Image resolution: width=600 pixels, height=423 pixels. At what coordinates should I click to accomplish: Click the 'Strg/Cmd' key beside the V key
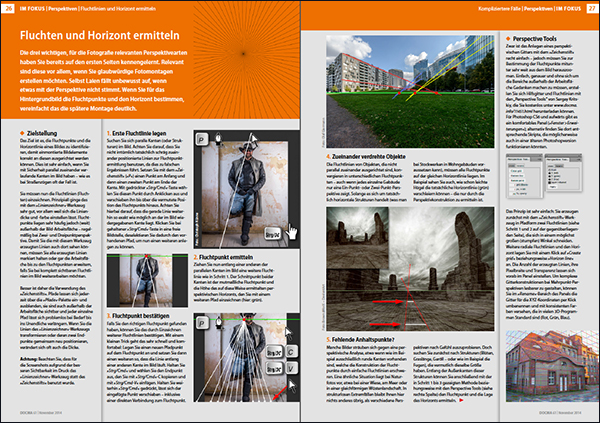274,369
